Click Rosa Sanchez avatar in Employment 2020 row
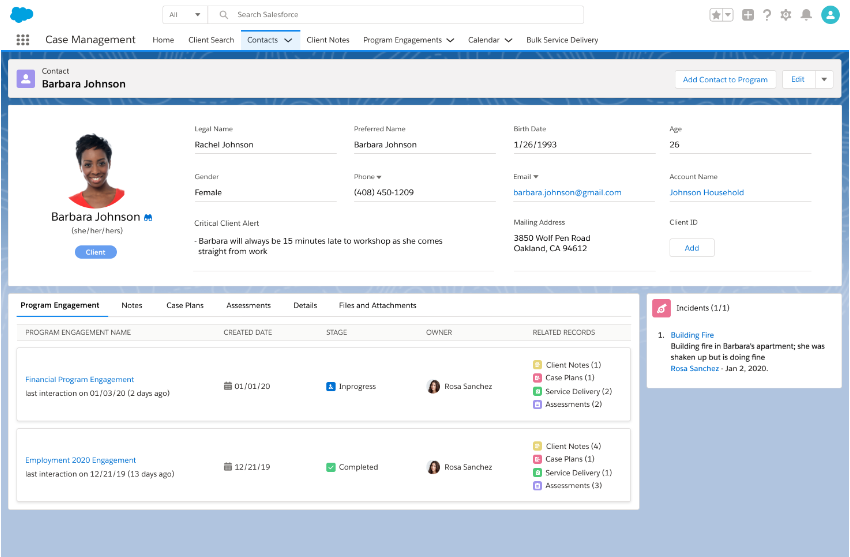850x557 pixels. (x=433, y=467)
